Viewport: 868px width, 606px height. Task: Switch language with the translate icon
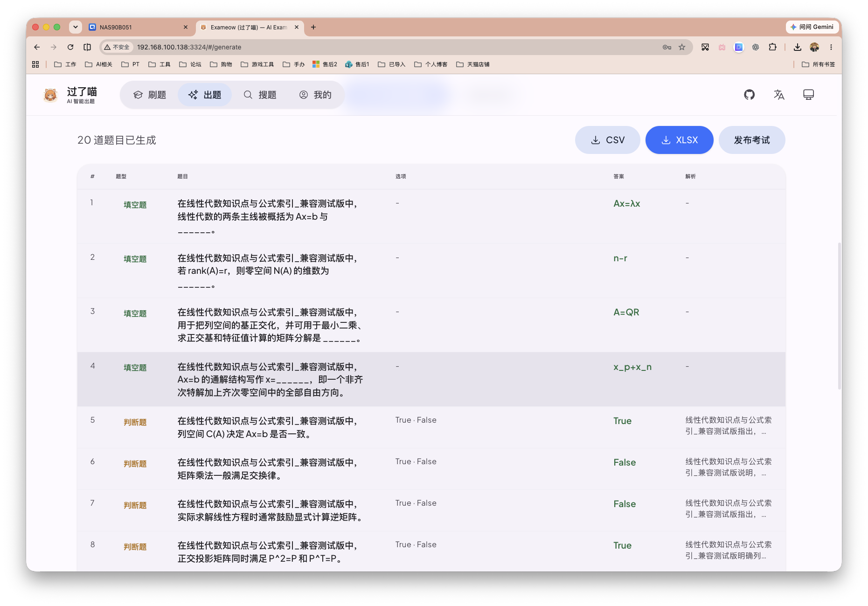point(779,95)
